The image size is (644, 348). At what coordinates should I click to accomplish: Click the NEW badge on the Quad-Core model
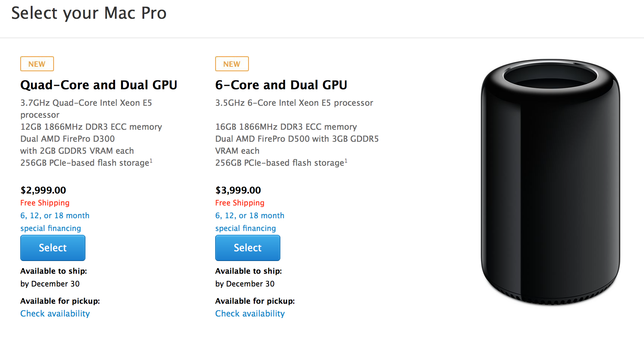pyautogui.click(x=37, y=64)
